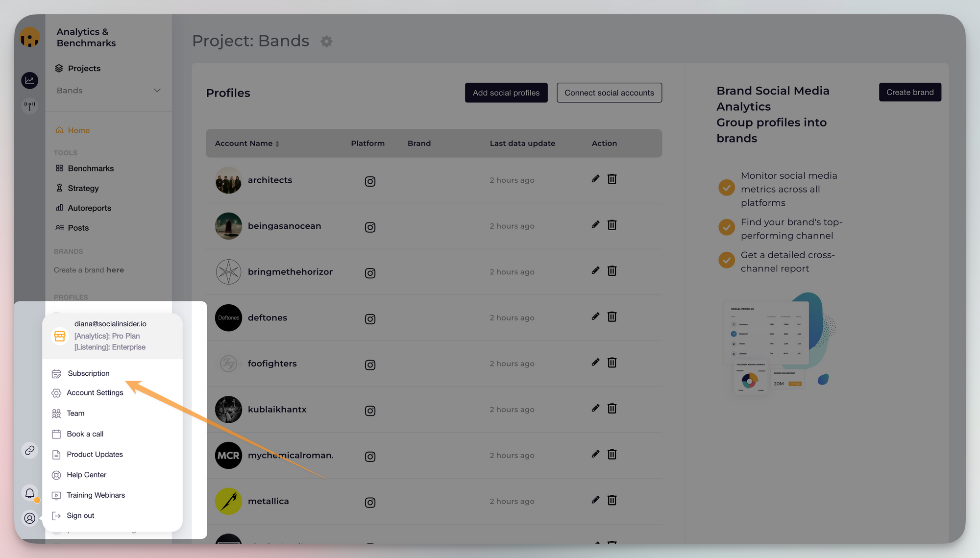
Task: Open the notifications bell icon
Action: coord(30,493)
